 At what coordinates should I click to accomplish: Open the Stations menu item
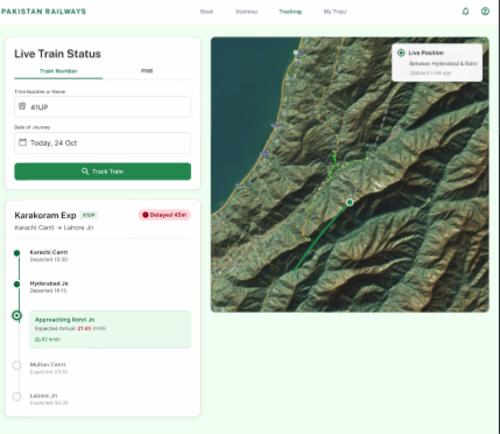(247, 12)
